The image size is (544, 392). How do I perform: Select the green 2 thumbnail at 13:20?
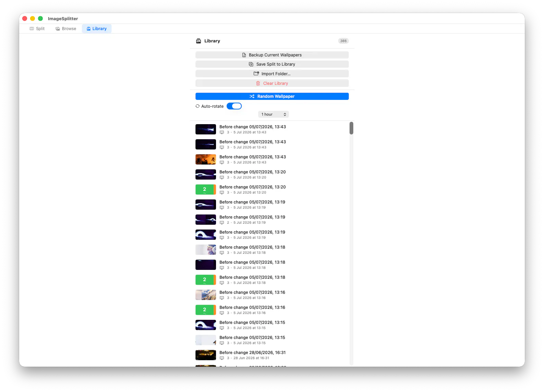tap(206, 190)
